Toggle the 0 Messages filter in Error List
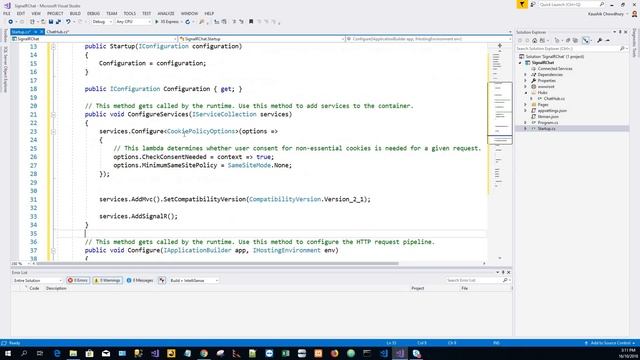This screenshot has height=360, width=640. tap(140, 280)
